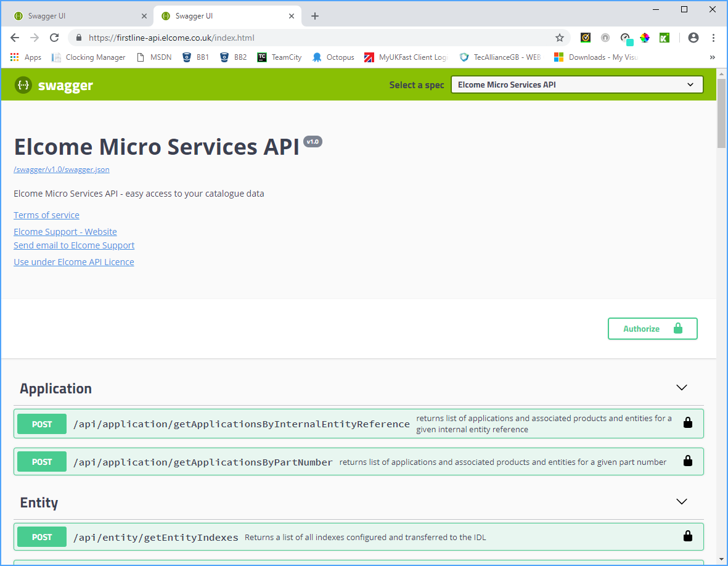
Task: Open the /swagger/v1.0/swagger.json link
Action: (x=62, y=170)
